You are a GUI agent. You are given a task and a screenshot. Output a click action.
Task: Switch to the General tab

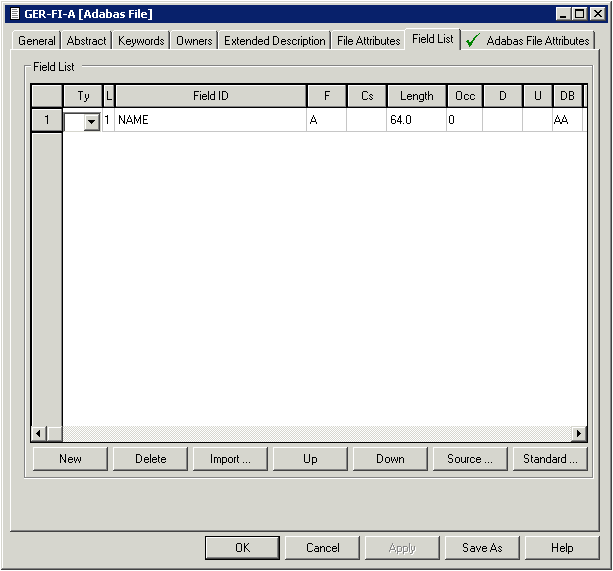[x=37, y=41]
